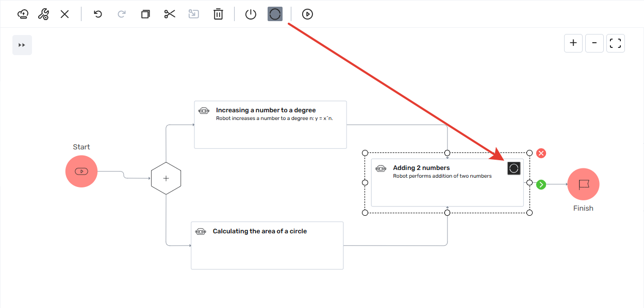The image size is (644, 308).
Task: Delete selection with trash icon
Action: point(218,14)
